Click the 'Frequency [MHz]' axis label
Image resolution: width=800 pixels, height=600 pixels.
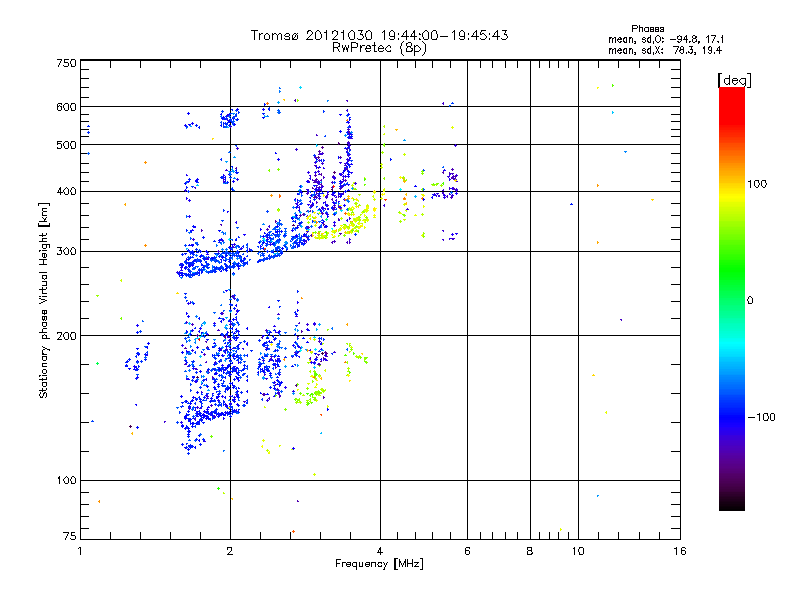click(379, 564)
